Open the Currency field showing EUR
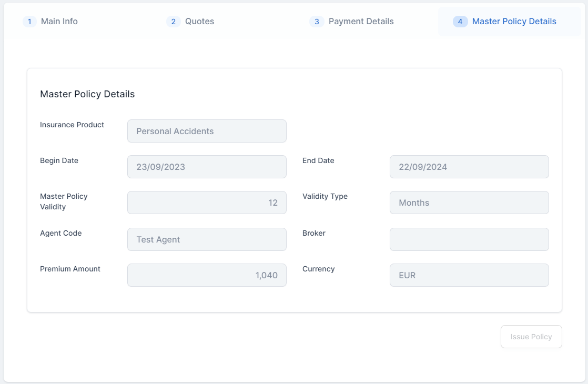This screenshot has width=588, height=384. click(x=469, y=275)
